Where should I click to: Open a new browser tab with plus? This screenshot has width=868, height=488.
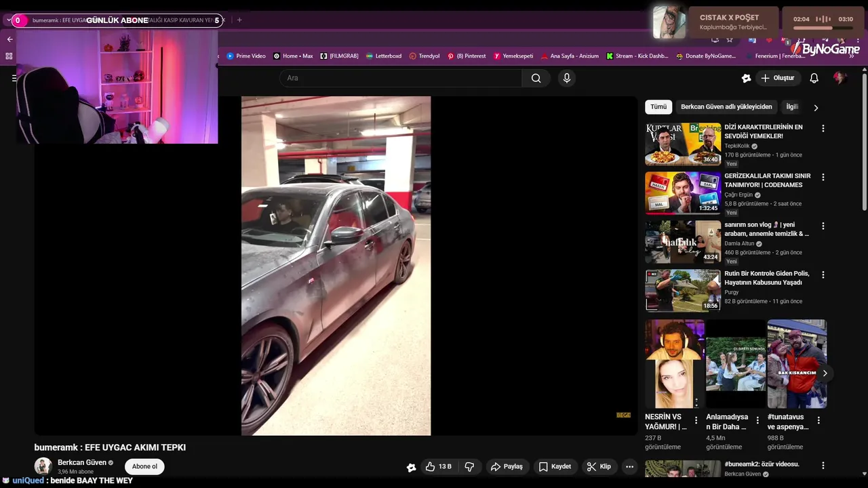click(x=239, y=20)
